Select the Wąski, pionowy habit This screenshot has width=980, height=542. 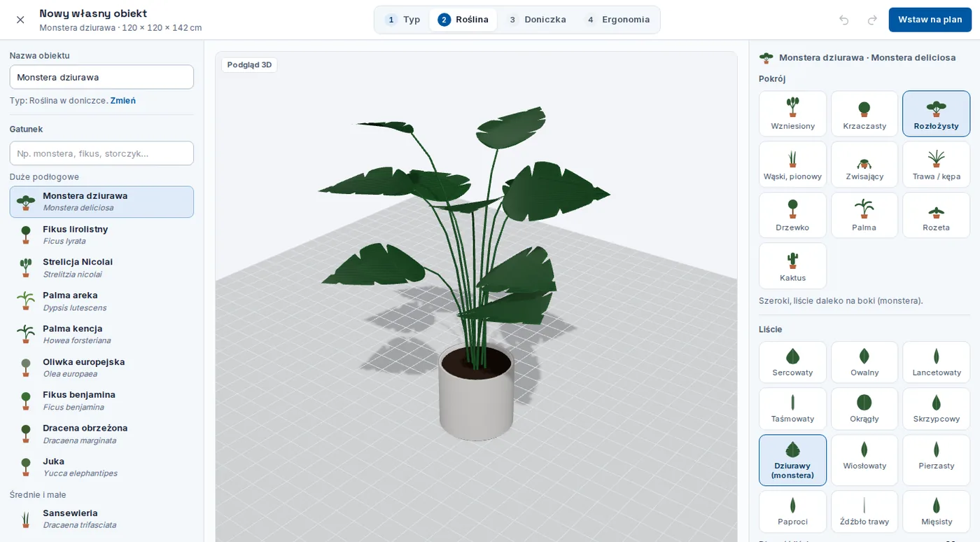792,165
